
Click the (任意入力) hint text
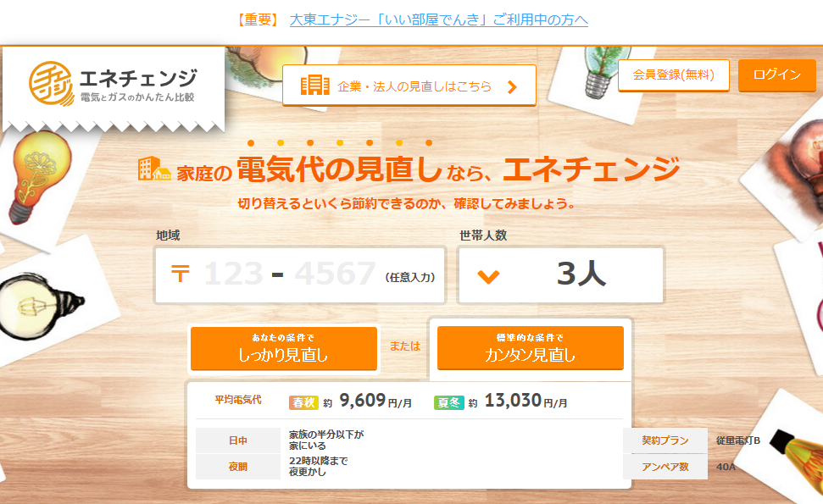click(x=410, y=278)
